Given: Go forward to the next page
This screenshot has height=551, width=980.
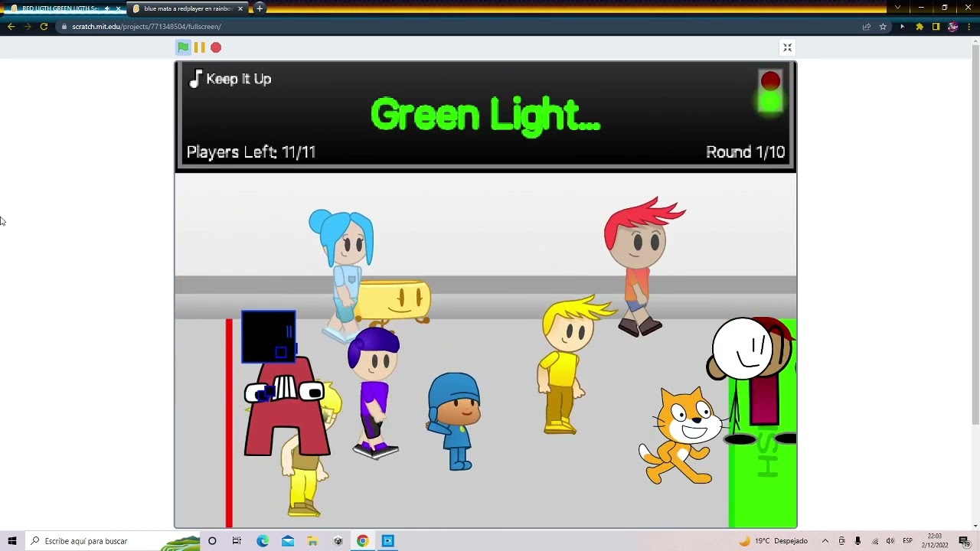Looking at the screenshot, I should [28, 27].
